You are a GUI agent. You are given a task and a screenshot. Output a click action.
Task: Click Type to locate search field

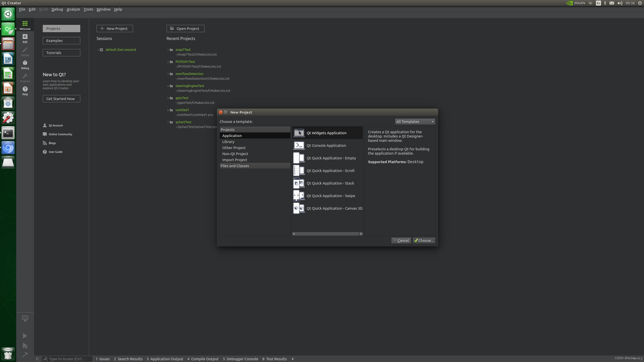67,359
